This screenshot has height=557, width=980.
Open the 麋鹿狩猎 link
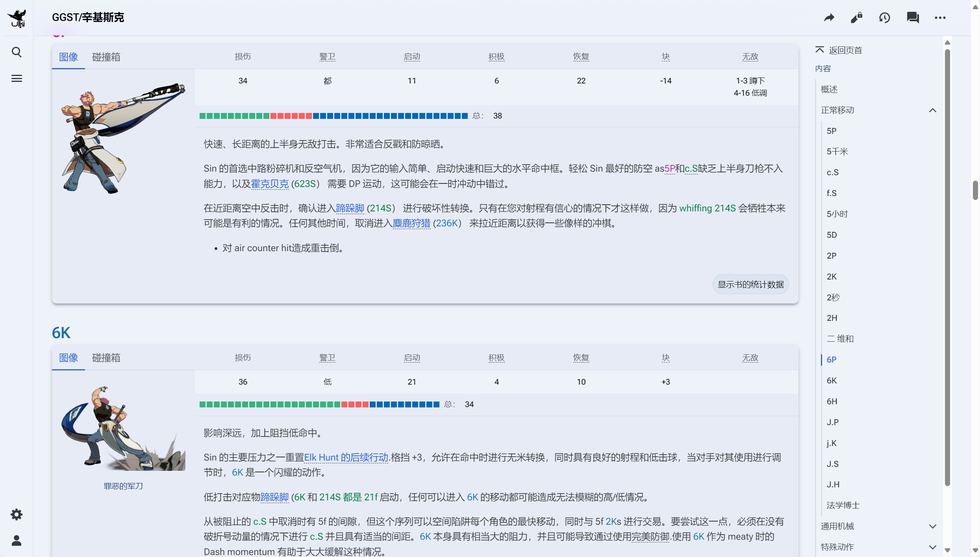[411, 223]
